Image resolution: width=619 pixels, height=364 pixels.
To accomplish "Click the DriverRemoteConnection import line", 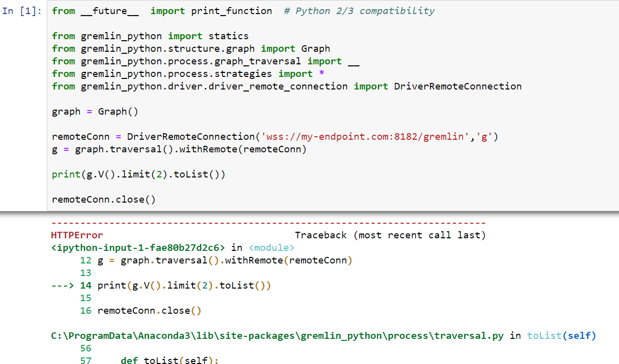I will (x=287, y=86).
